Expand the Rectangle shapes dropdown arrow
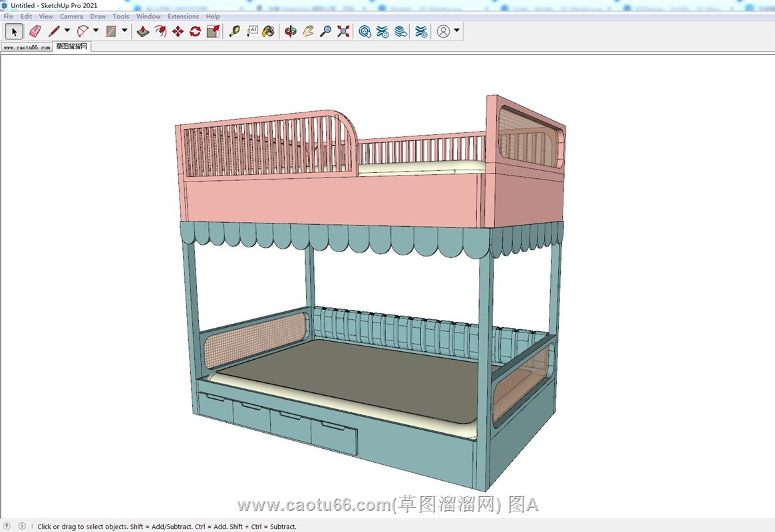Image resolution: width=775 pixels, height=532 pixels. point(124,31)
